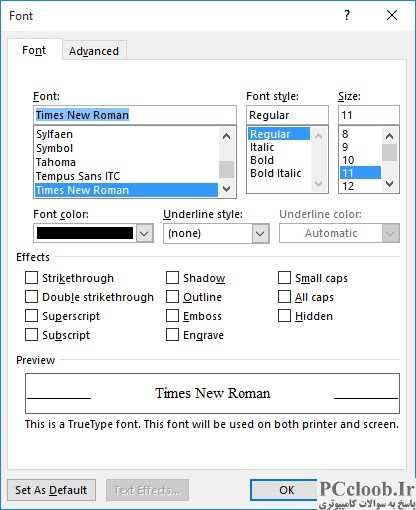Check the Emboss effect checkbox
The height and width of the screenshot is (510, 416).
172,315
